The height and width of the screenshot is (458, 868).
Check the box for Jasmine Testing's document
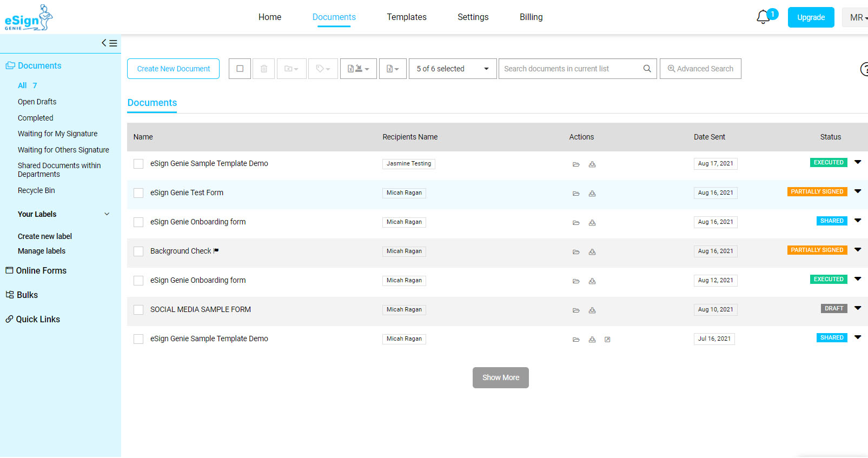[138, 164]
